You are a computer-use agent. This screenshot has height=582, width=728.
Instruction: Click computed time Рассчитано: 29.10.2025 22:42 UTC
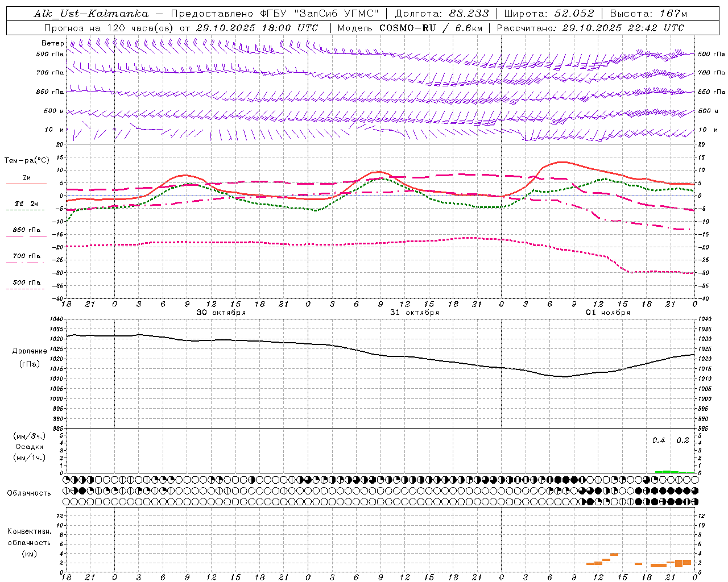590,28
